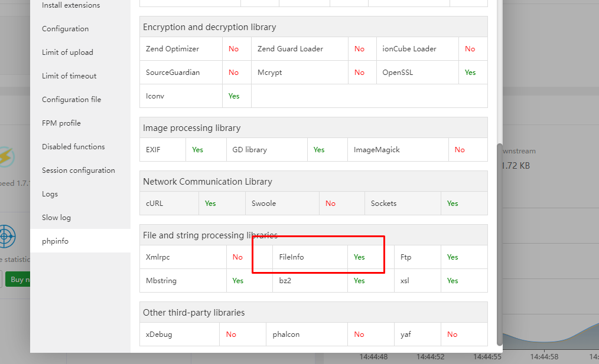Open the Install extensions section
This screenshot has width=599, height=364.
(x=71, y=5)
